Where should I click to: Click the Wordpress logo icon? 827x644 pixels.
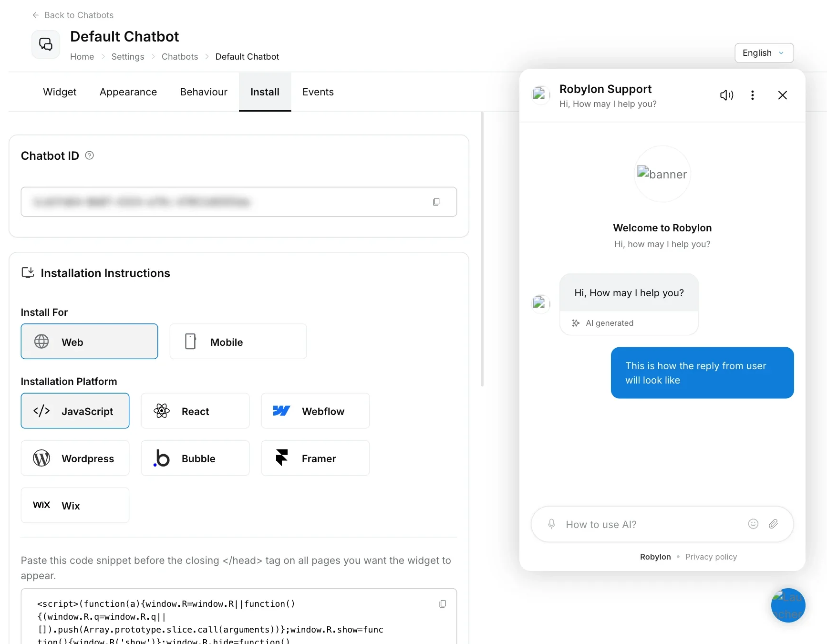tap(41, 458)
